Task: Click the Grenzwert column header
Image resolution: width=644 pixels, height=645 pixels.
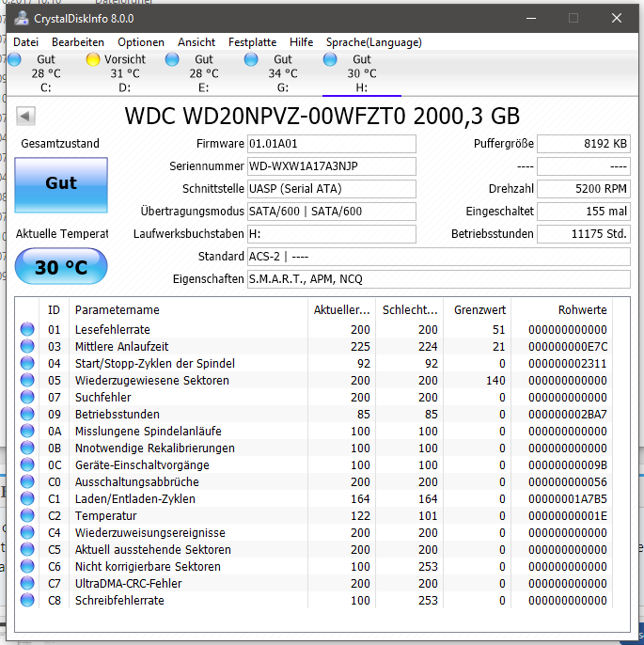Action: (477, 309)
